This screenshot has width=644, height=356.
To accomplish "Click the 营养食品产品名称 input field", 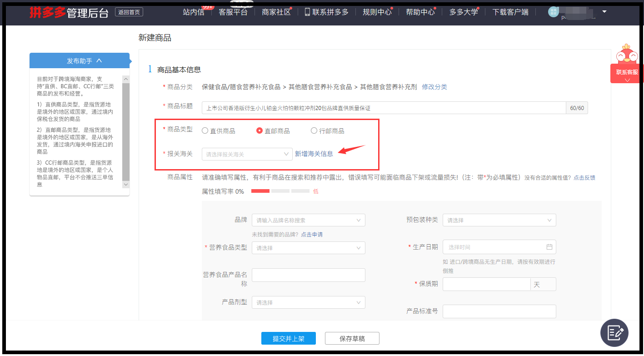I will coord(309,275).
